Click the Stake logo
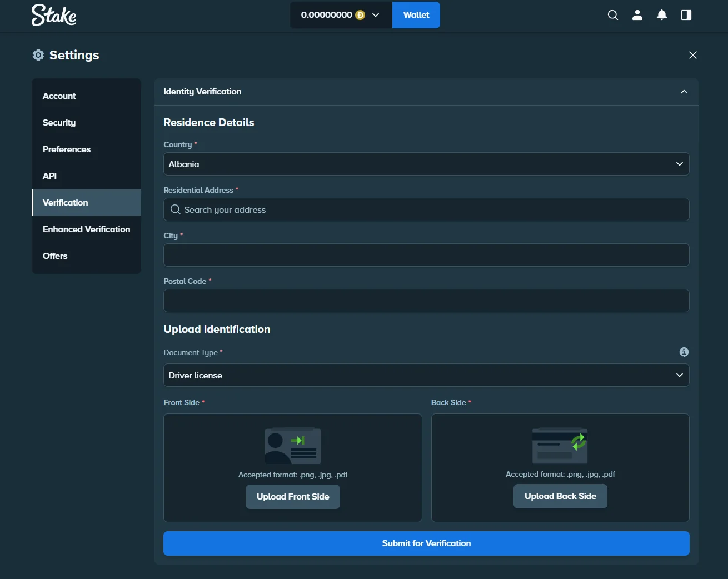Image resolution: width=728 pixels, height=579 pixels. pos(54,15)
